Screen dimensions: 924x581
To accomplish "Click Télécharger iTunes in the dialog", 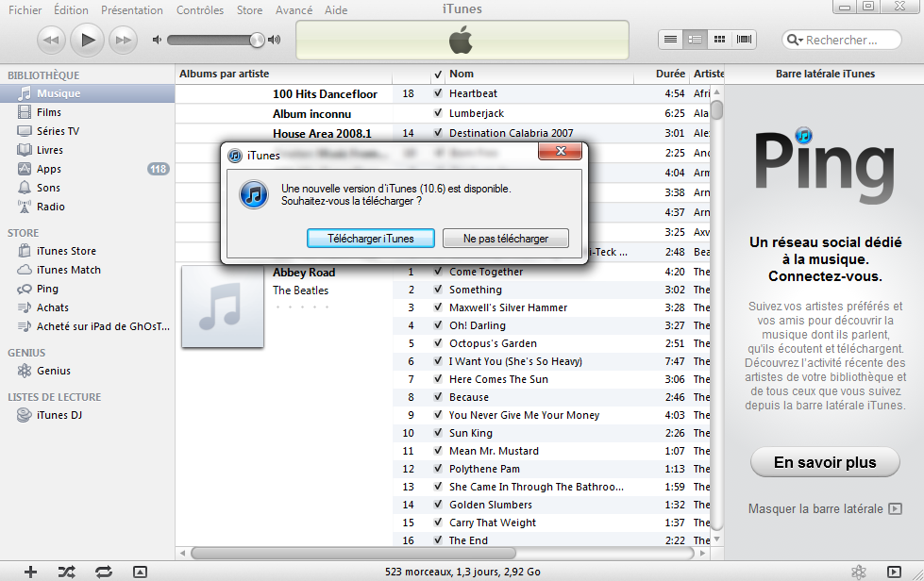I will [x=371, y=239].
